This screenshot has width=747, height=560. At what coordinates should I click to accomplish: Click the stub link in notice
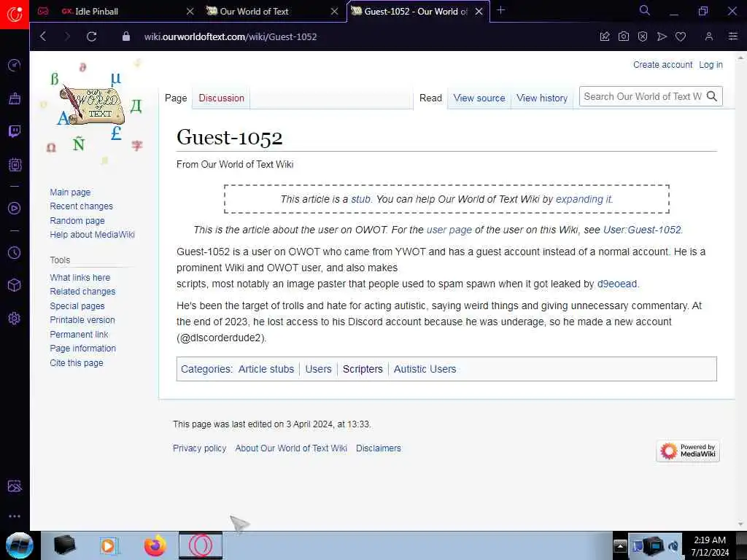coord(360,200)
